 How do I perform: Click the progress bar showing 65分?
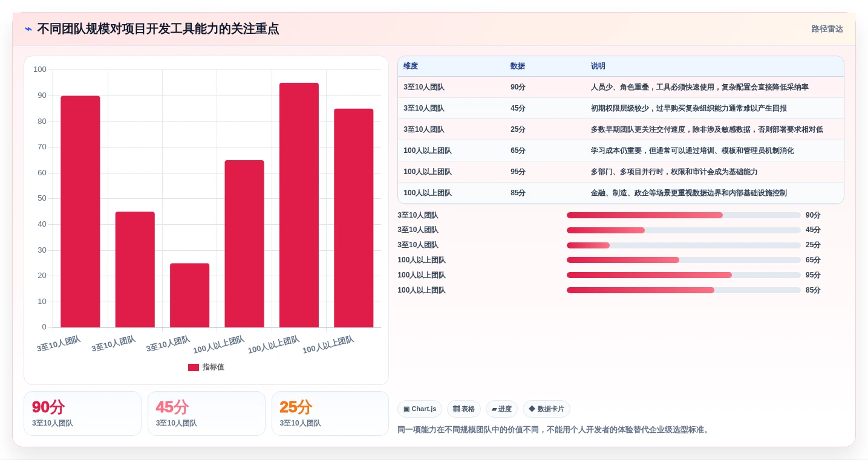[x=684, y=260]
